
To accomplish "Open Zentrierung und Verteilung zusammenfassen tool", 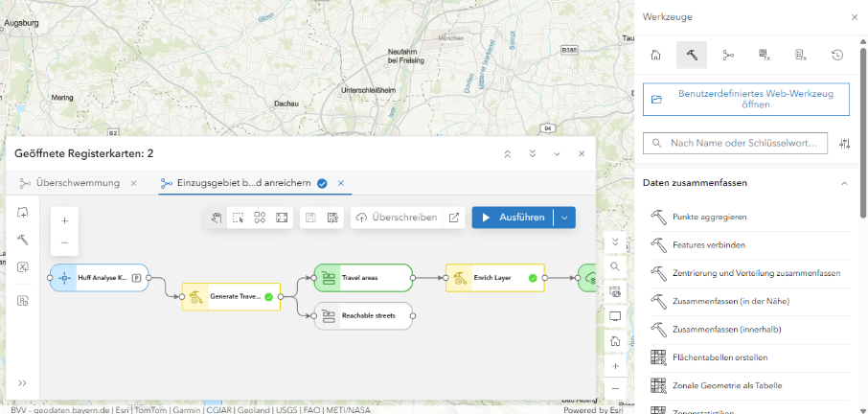I will (749, 273).
